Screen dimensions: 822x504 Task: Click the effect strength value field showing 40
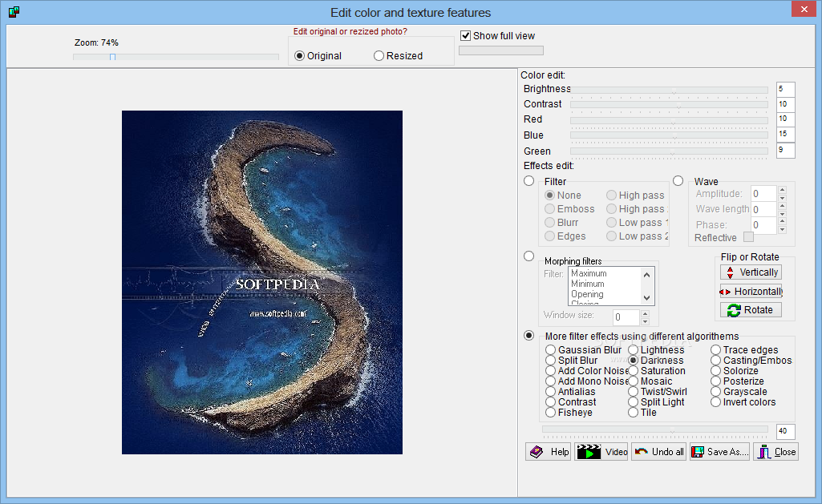coord(785,432)
